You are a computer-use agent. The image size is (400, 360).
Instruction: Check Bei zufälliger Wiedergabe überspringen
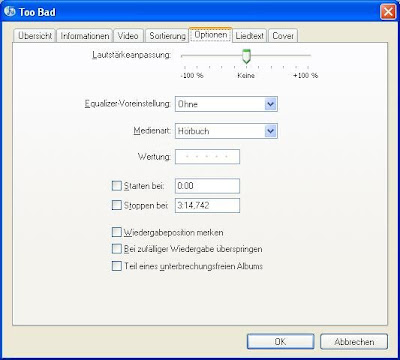pyautogui.click(x=117, y=249)
